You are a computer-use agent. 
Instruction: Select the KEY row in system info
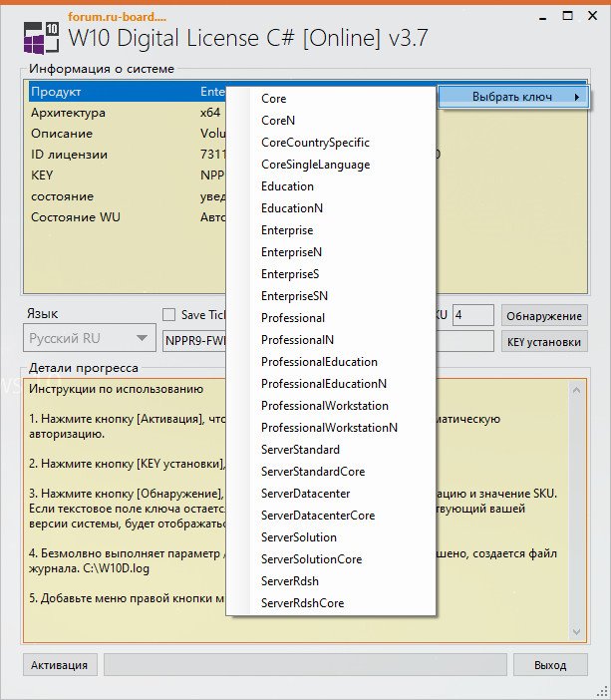128,175
